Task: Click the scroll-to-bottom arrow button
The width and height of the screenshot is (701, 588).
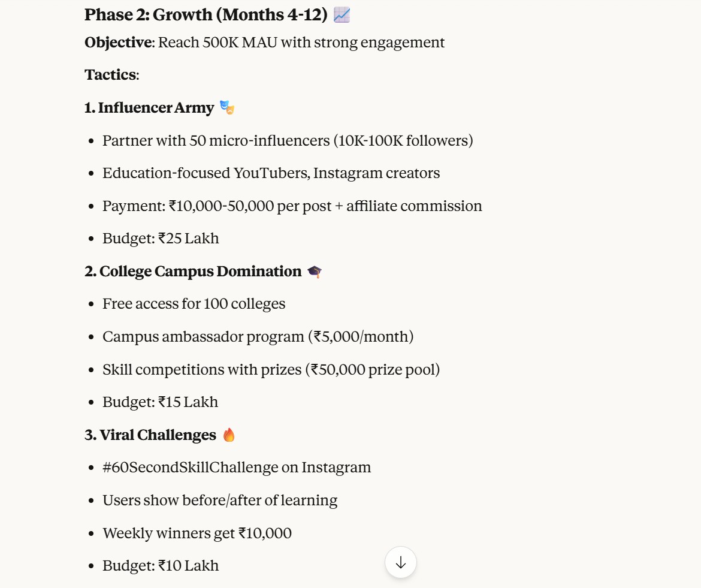Action: [x=401, y=562]
